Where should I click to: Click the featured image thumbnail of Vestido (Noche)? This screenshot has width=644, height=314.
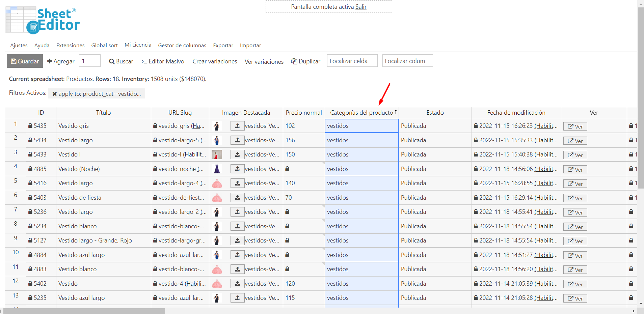(x=217, y=169)
